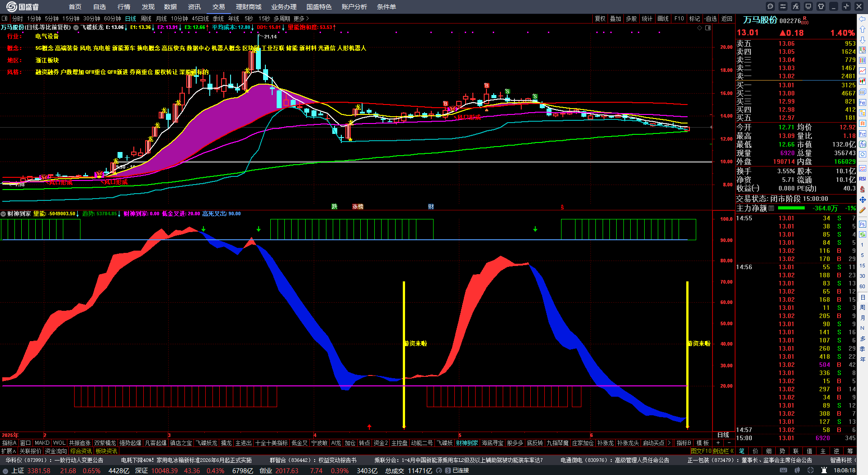This screenshot has height=475, width=868.
Task: Switch to the 周线 period tab
Action: 146,19
